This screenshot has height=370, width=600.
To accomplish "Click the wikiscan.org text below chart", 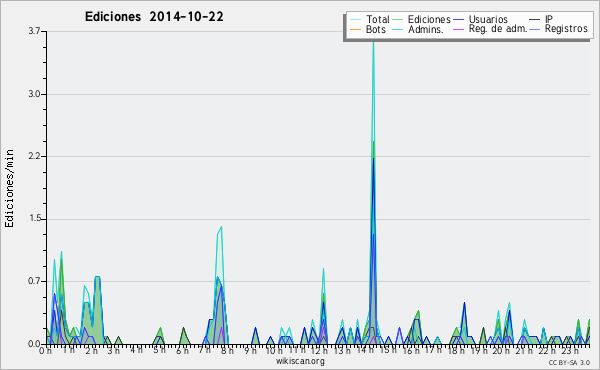I will pos(300,361).
